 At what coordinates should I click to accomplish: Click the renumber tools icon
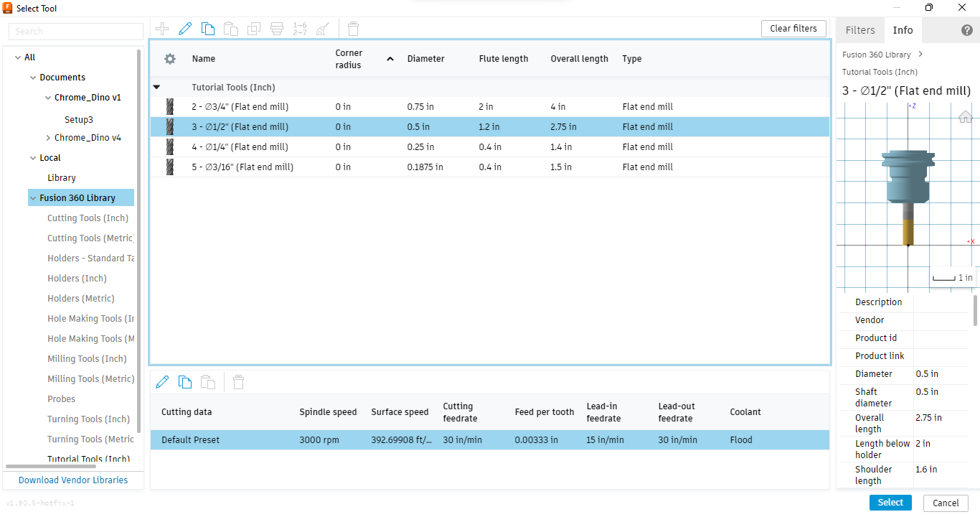coord(300,29)
